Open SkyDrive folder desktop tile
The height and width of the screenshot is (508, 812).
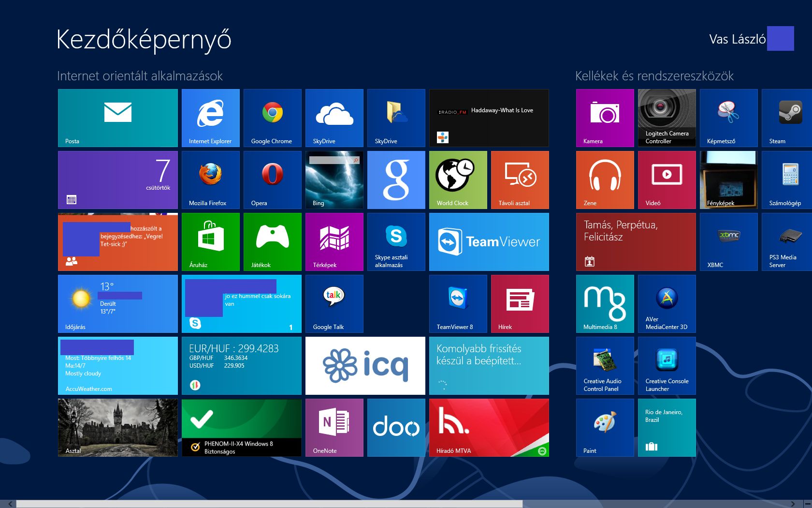tap(396, 118)
